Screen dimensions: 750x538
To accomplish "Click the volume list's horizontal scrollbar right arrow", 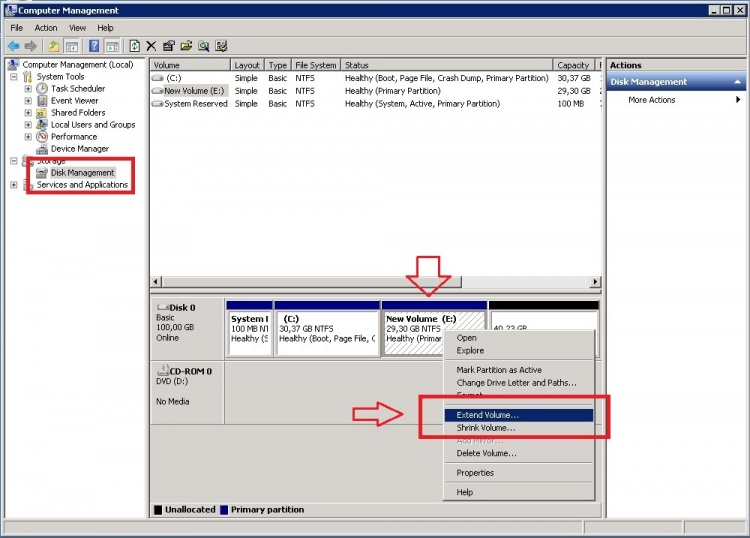I will tap(595, 282).
